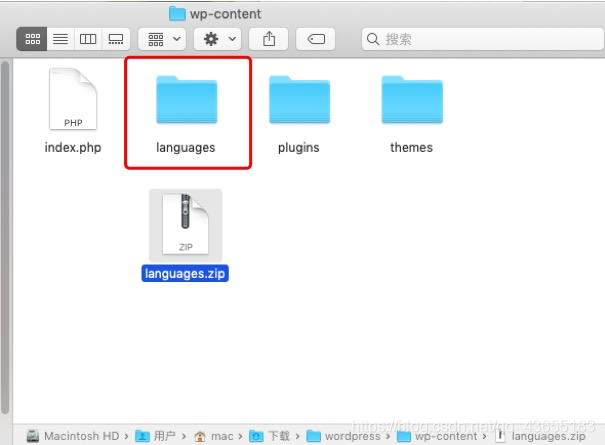The width and height of the screenshot is (605, 445).
Task: Switch Finder to icon view
Action: [32, 39]
